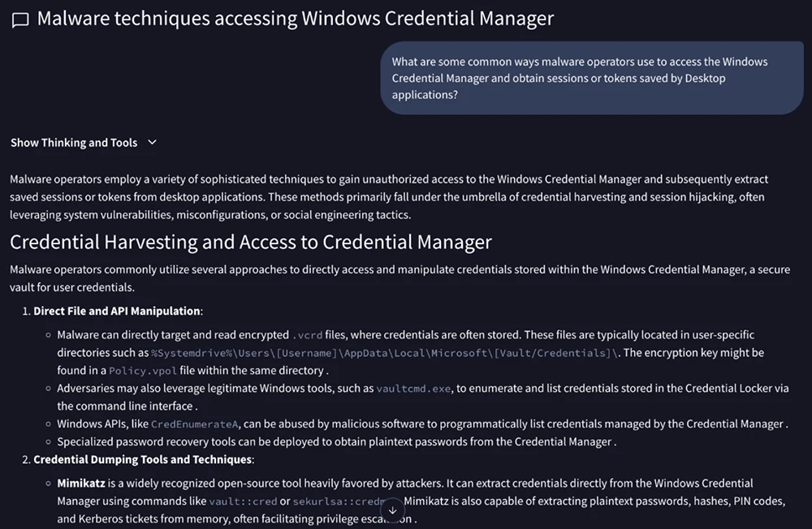This screenshot has width=812, height=529.
Task: Click the ".vcrd" code snippet
Action: point(307,335)
